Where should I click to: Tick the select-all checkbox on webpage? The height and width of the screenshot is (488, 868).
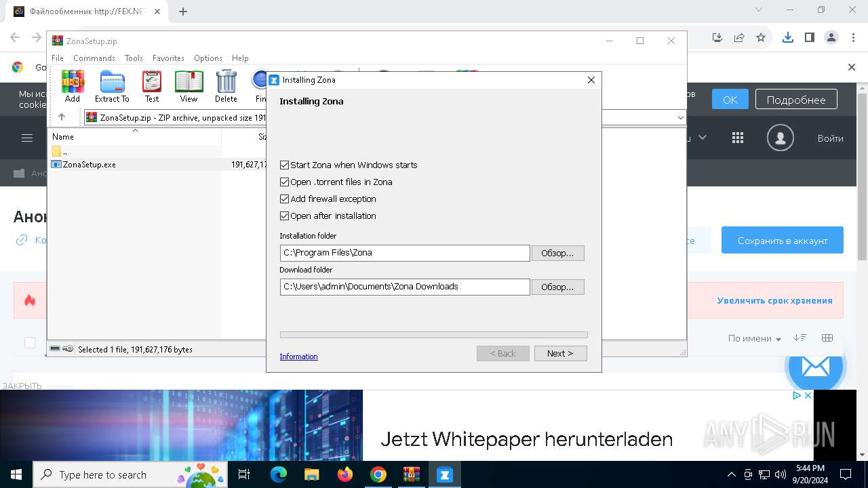point(30,342)
